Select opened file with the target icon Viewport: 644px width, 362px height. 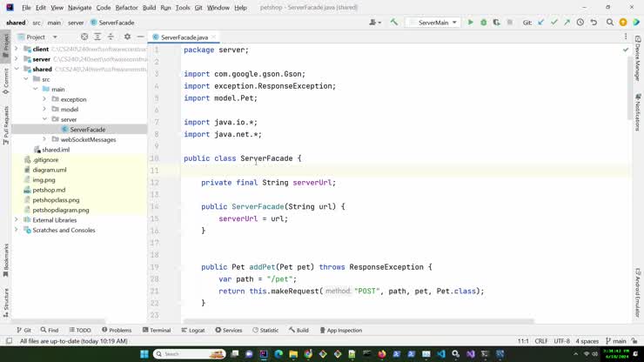[84, 37]
